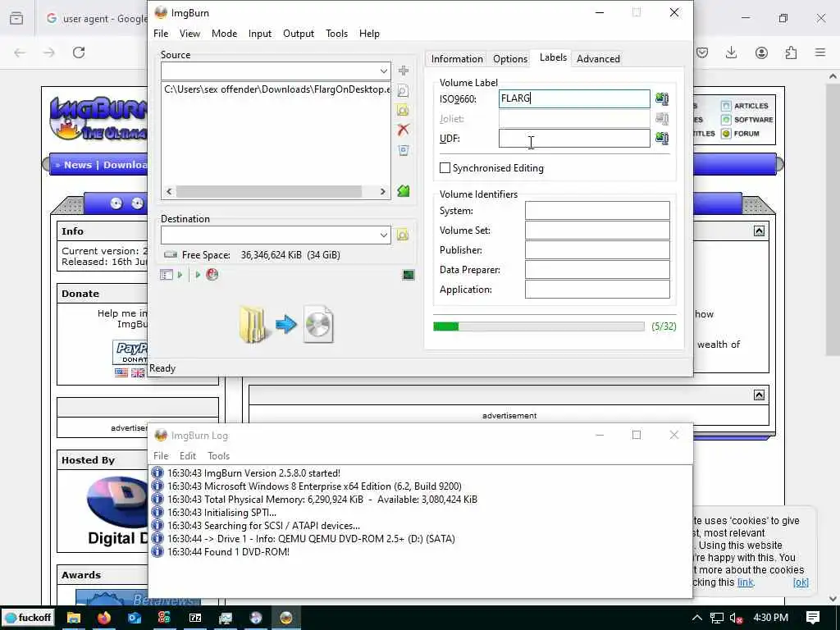840x630 pixels.
Task: Click Browse for a file magnifier icon
Action: 404,90
